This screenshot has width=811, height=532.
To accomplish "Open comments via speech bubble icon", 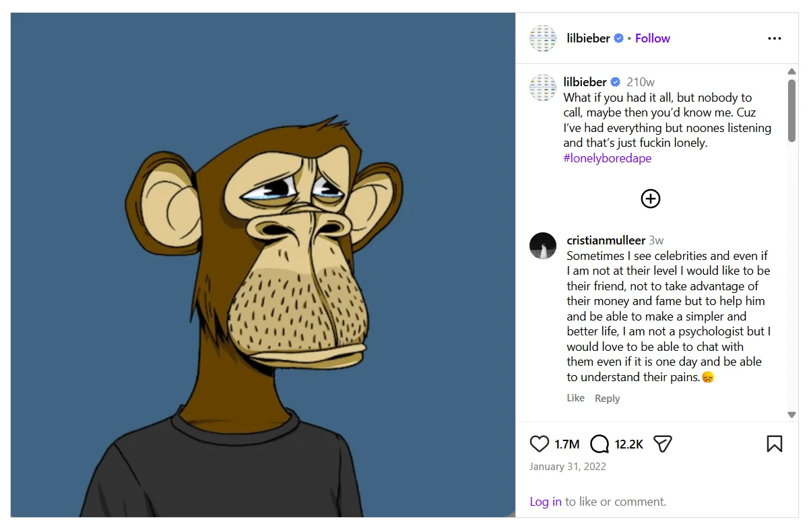I will (599, 444).
